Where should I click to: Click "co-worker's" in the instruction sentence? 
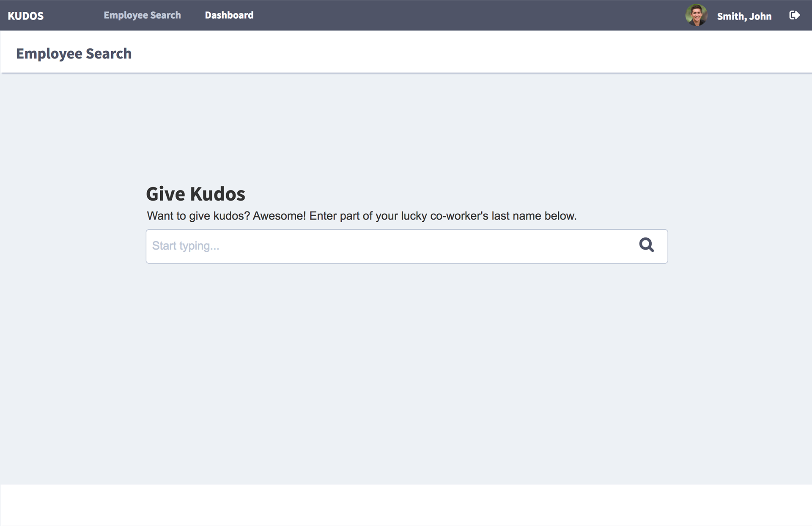point(459,216)
